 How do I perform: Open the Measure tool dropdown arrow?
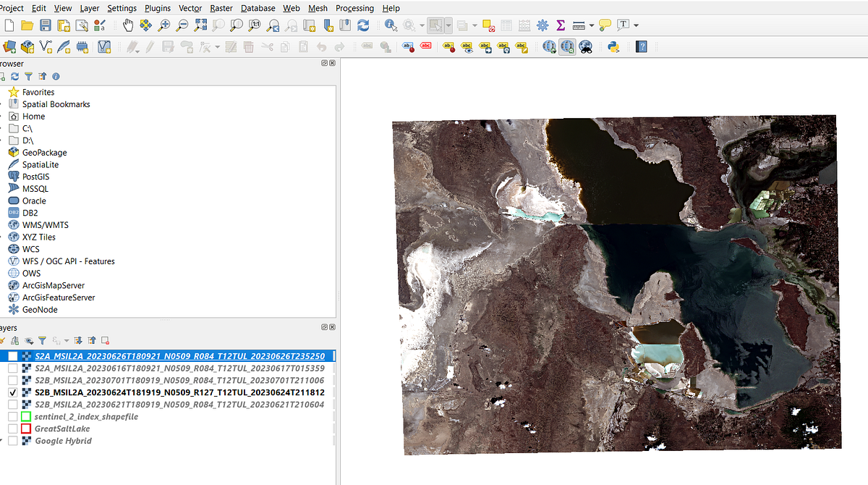(x=592, y=25)
